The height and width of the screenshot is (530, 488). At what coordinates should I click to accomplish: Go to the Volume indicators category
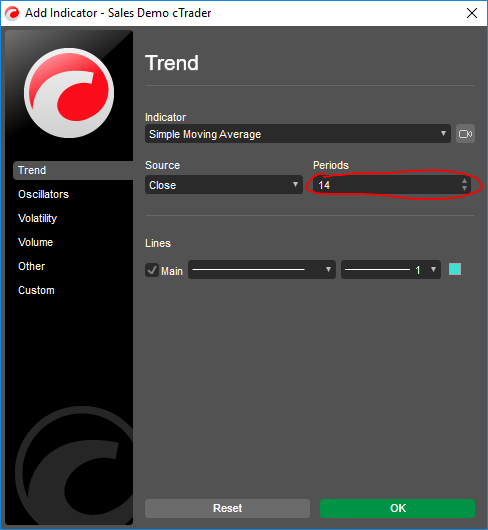click(x=35, y=242)
